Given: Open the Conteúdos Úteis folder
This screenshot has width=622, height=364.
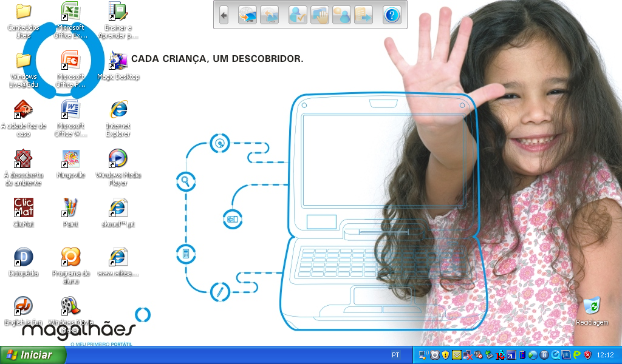Looking at the screenshot, I should [x=24, y=21].
